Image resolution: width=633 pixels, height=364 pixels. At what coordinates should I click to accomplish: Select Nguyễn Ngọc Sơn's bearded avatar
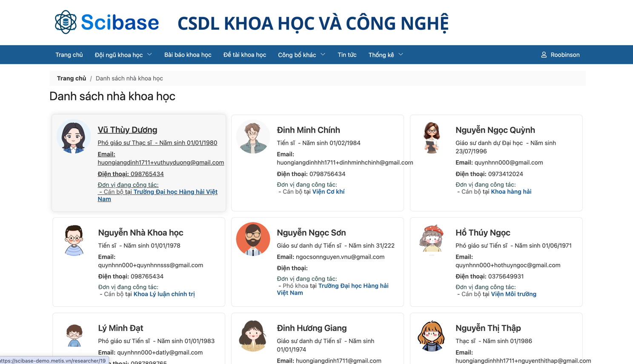click(253, 239)
